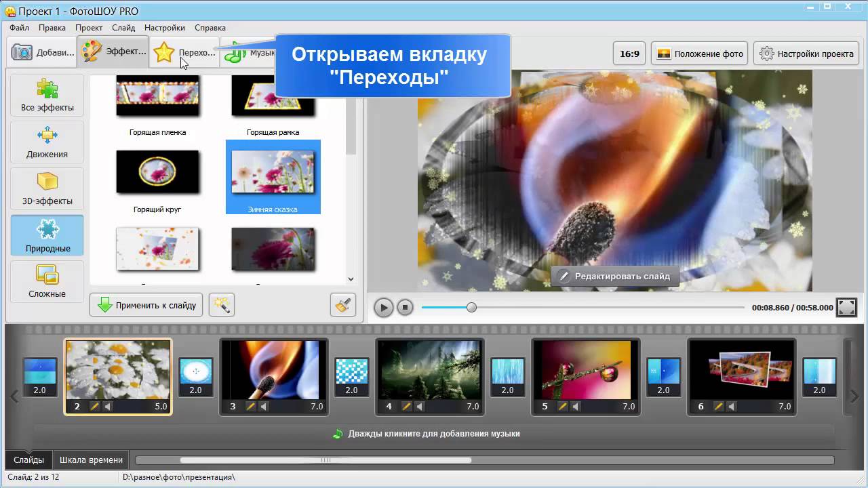Open the 16:9 aspect ratio selector

pos(629,54)
